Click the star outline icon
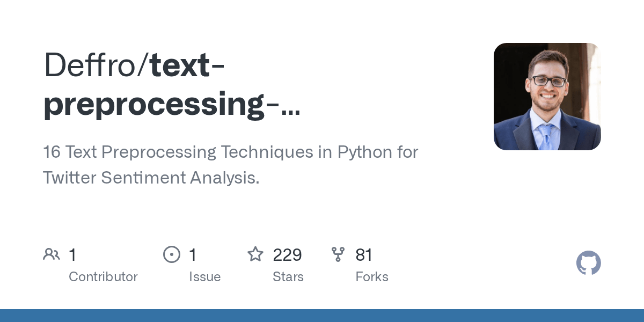 point(255,254)
